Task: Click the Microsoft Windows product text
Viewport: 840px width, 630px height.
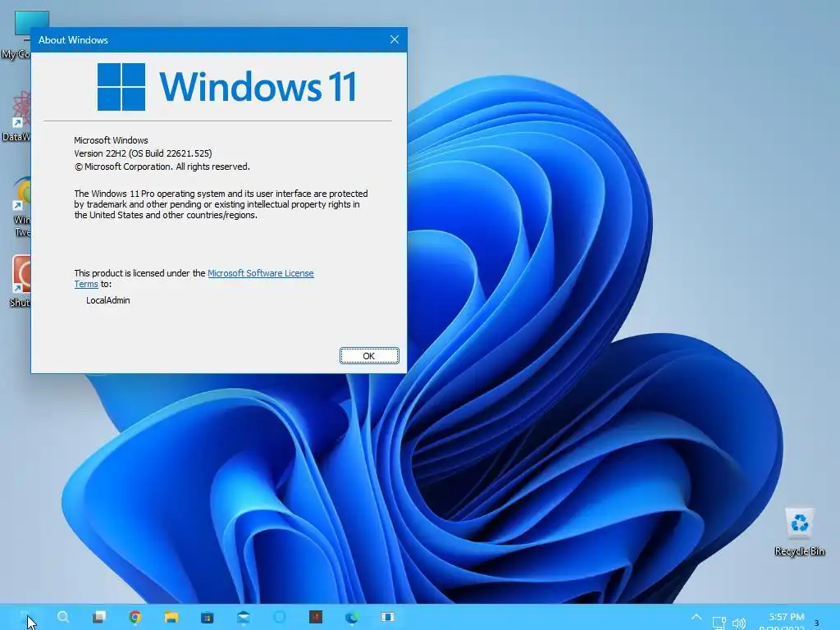Action: click(x=111, y=140)
